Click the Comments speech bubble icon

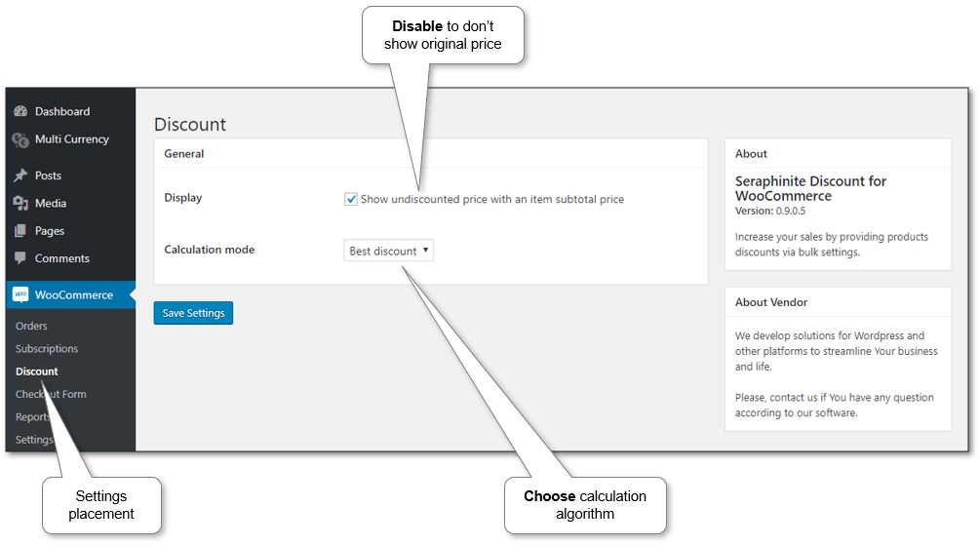pos(20,258)
